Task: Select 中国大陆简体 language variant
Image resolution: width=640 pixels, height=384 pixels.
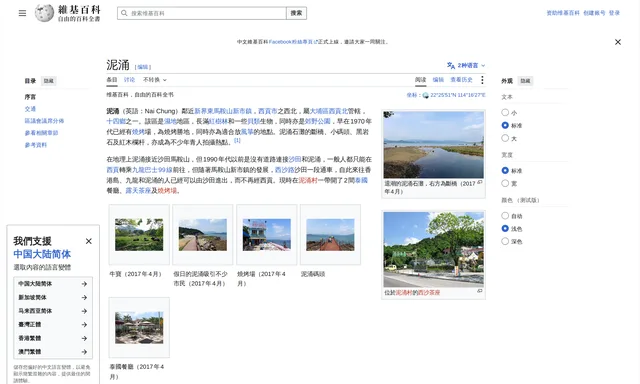Action: click(53, 284)
